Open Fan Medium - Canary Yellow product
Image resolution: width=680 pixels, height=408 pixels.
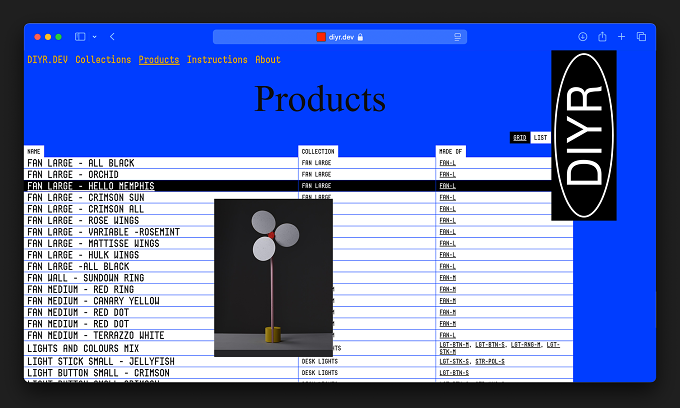93,301
